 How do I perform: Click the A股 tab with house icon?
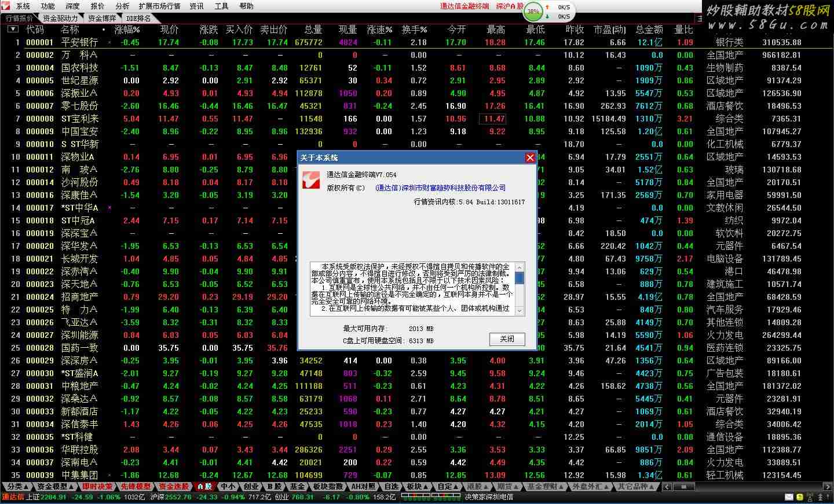204,487
